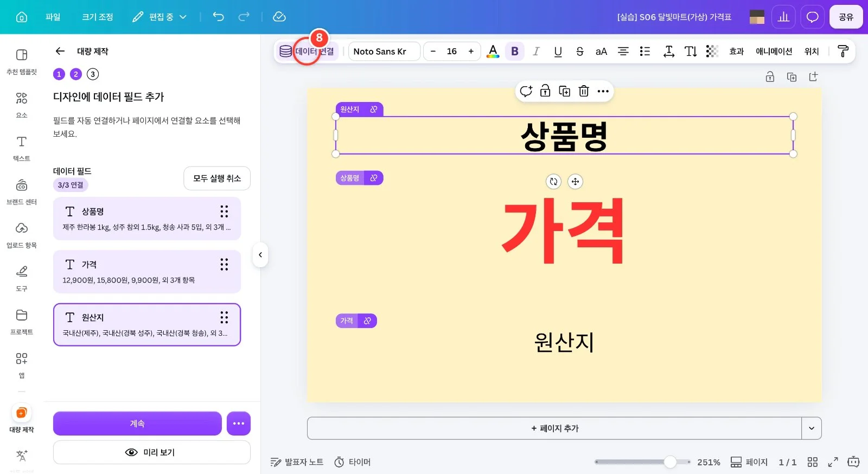868x474 pixels.
Task: Toggle bulleted list formatting
Action: click(645, 52)
